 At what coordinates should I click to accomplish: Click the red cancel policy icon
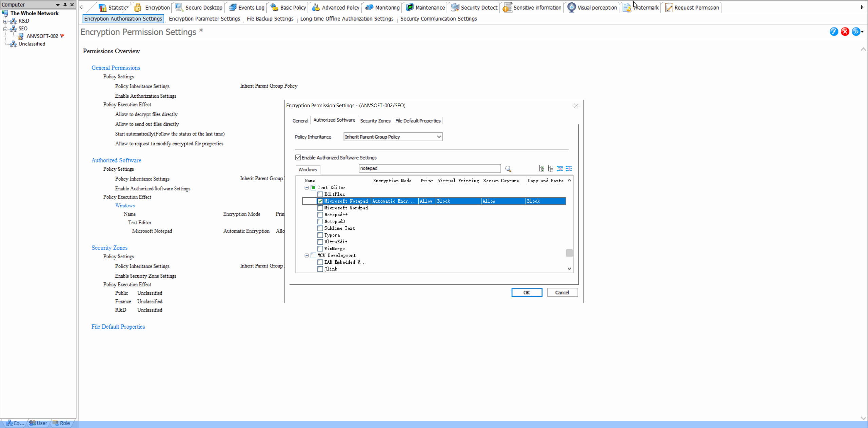[845, 32]
